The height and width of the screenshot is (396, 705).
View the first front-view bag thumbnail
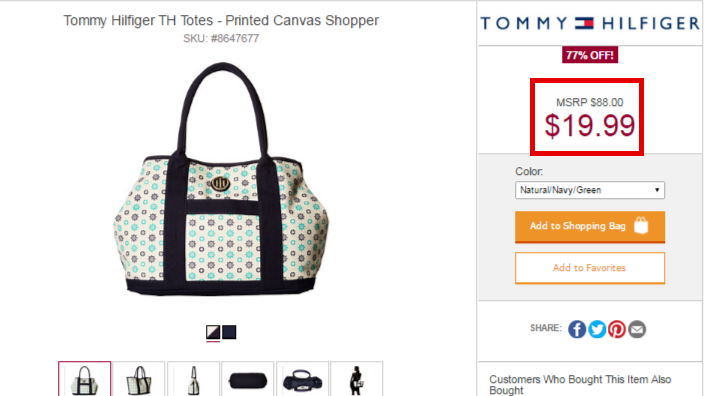tap(85, 379)
